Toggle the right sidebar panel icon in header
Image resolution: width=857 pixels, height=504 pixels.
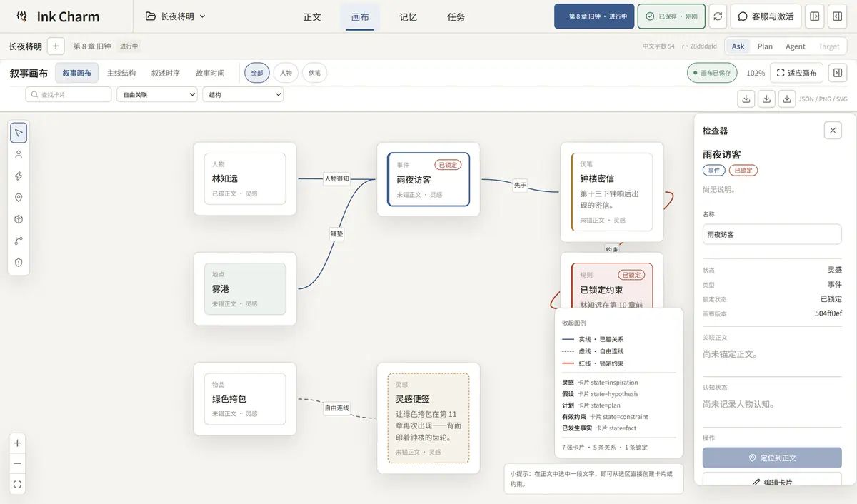click(837, 16)
